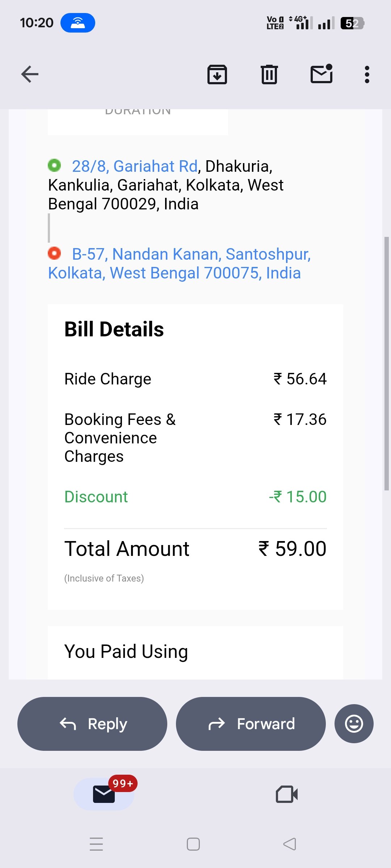
Task: Go back using the arrow icon
Action: tap(30, 75)
